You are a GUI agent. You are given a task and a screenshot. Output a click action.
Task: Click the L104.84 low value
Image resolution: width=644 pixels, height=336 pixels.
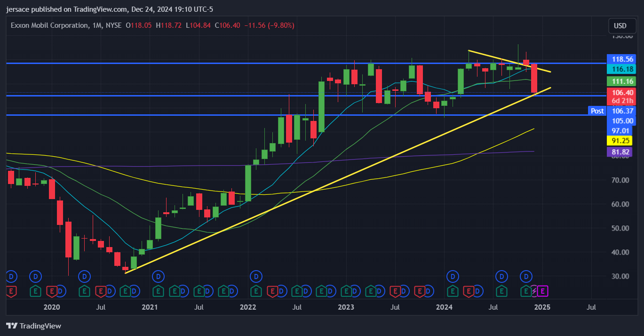coord(198,25)
